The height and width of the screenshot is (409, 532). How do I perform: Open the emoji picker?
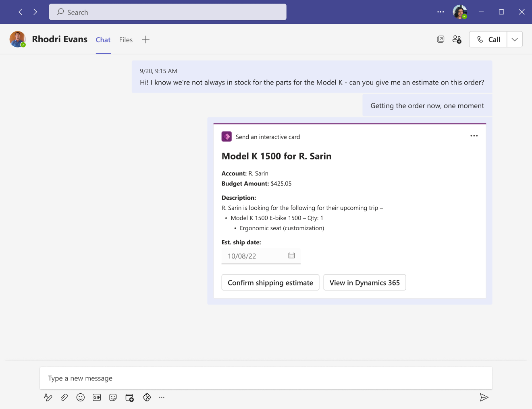point(81,398)
